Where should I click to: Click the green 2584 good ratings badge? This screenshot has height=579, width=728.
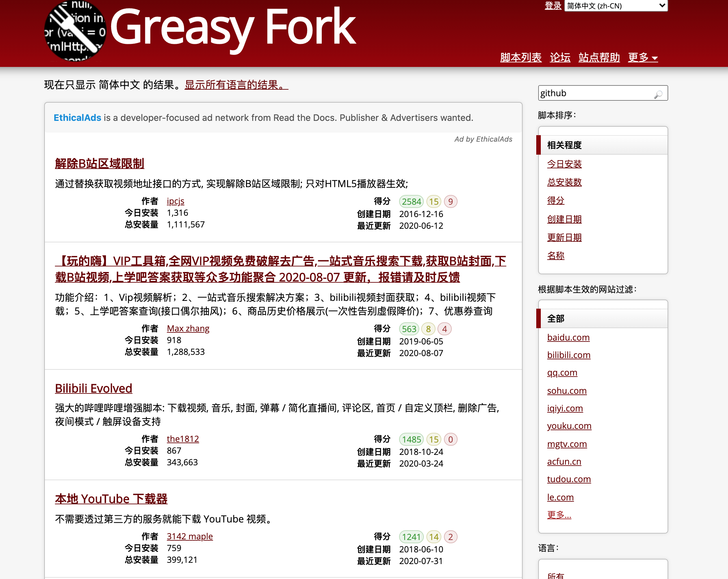tap(411, 201)
